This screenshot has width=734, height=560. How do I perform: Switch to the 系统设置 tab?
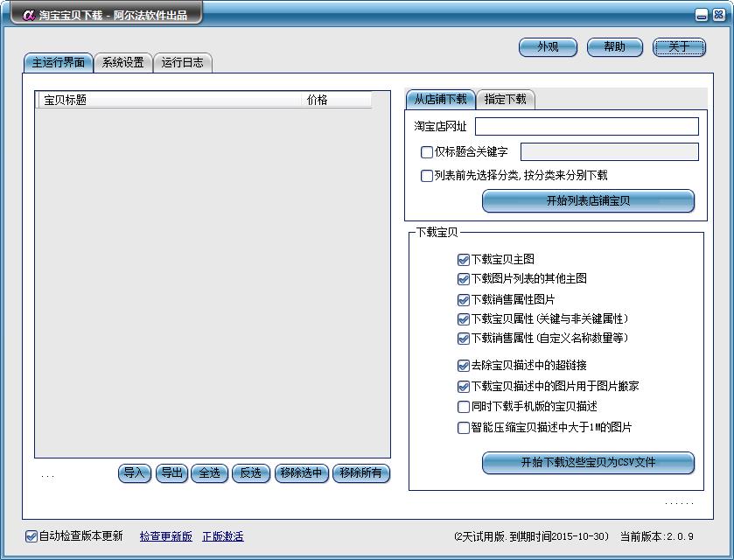point(122,63)
